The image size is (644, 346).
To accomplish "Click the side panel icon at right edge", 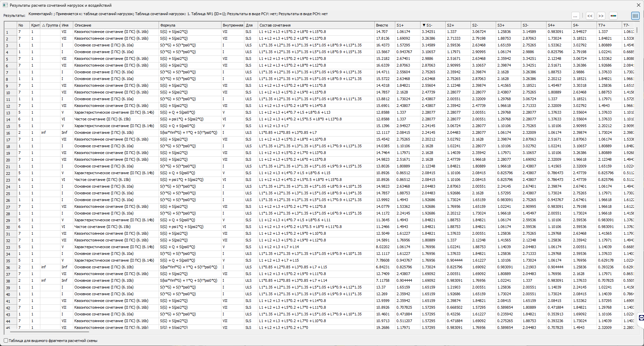I will pos(641,318).
